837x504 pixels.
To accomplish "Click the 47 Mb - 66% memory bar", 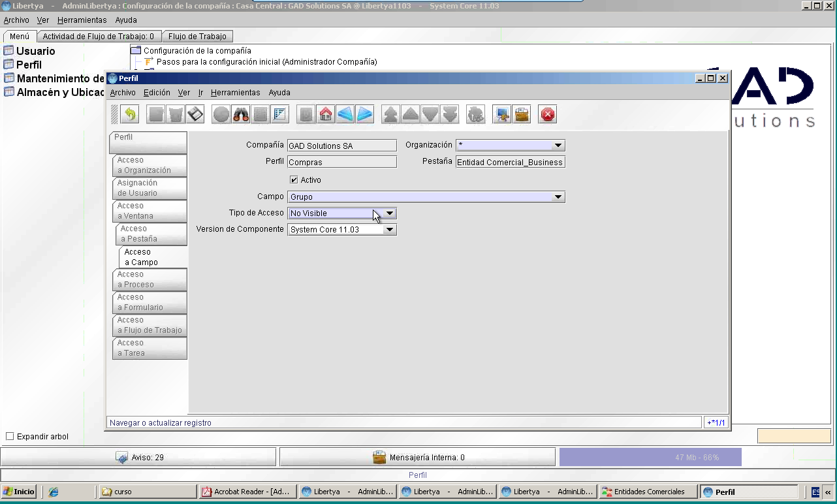I will pyautogui.click(x=650, y=457).
